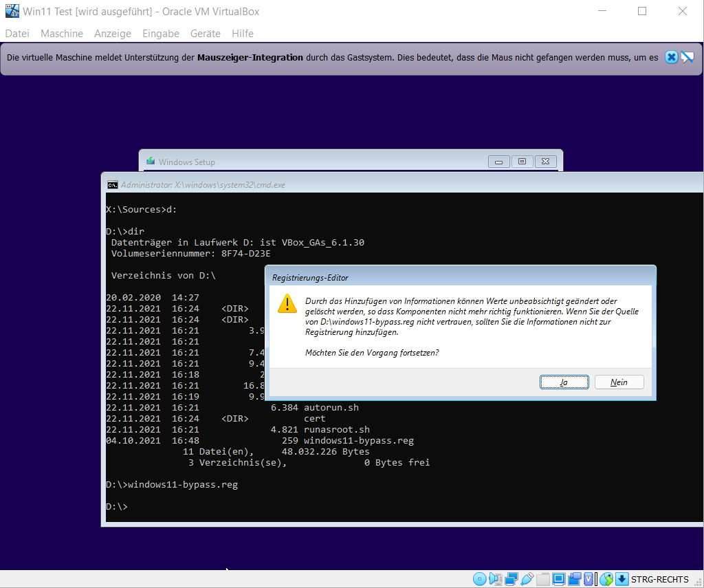The height and width of the screenshot is (588, 704).
Task: Minimize the Windows Setup window
Action: click(499, 161)
